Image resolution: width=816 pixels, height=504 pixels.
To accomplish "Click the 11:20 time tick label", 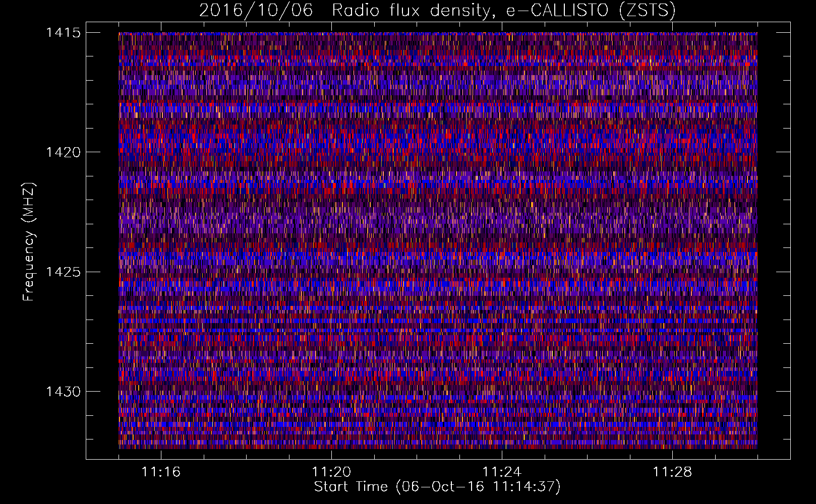I will pos(331,472).
